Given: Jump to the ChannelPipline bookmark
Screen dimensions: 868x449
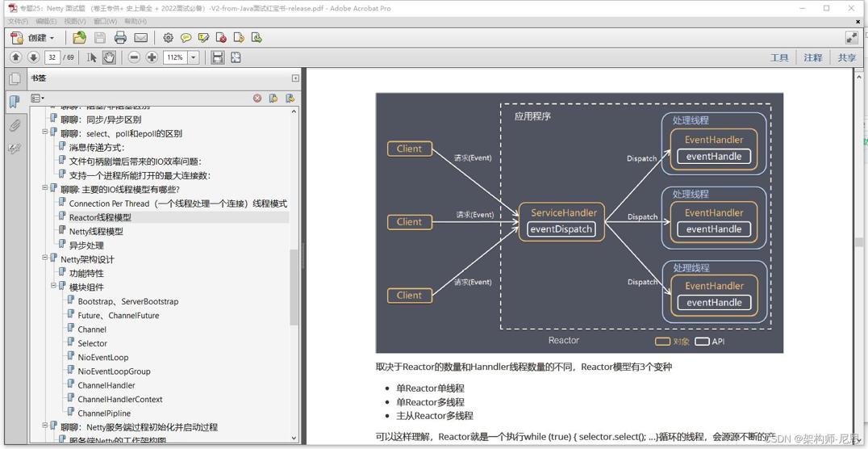Looking at the screenshot, I should pos(104,413).
